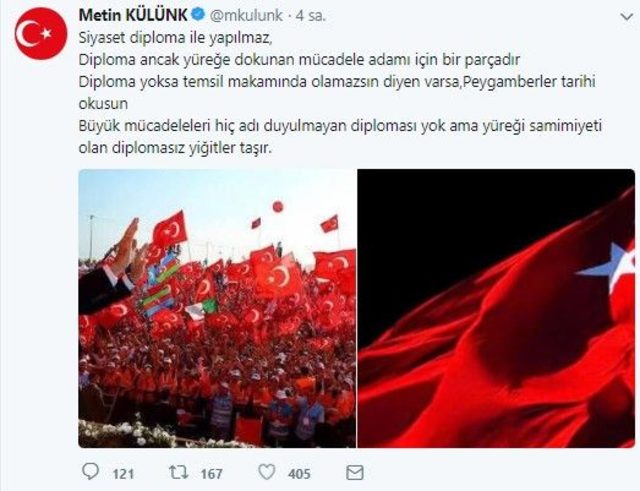The image size is (640, 491).
Task: Click the last tweet line about diplomasız yiğitler
Action: tap(175, 148)
